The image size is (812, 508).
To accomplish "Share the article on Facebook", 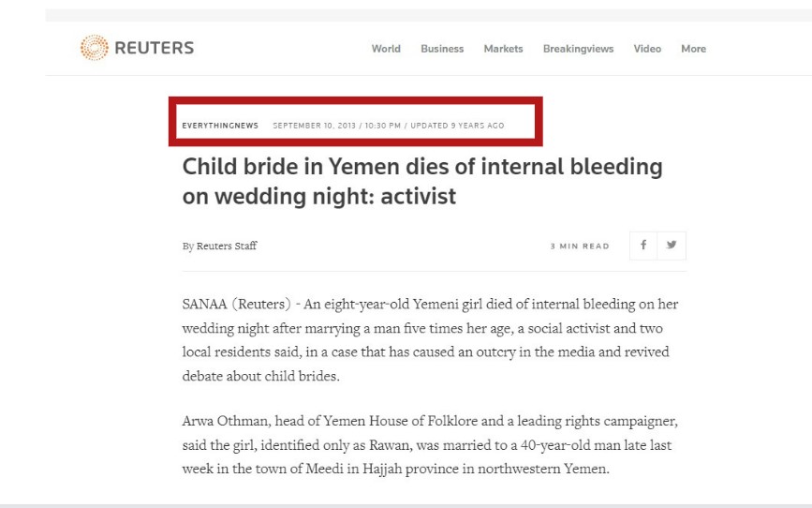I will [643, 246].
